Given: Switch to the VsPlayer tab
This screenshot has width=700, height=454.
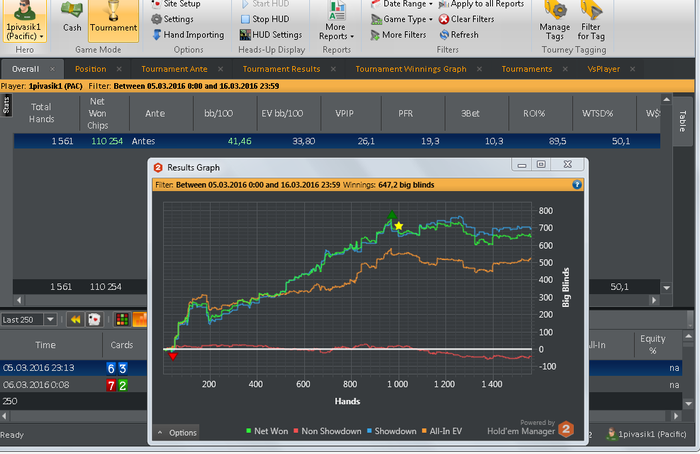Looking at the screenshot, I should click(x=604, y=69).
